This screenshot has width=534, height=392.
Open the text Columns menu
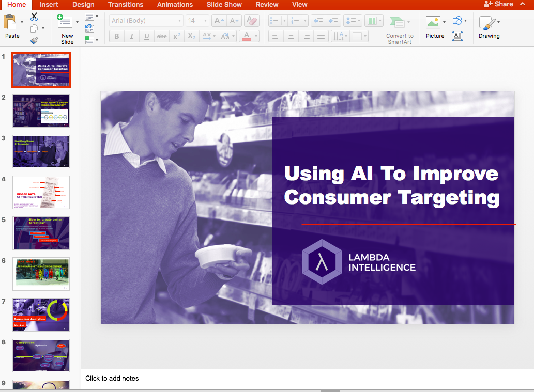374,21
